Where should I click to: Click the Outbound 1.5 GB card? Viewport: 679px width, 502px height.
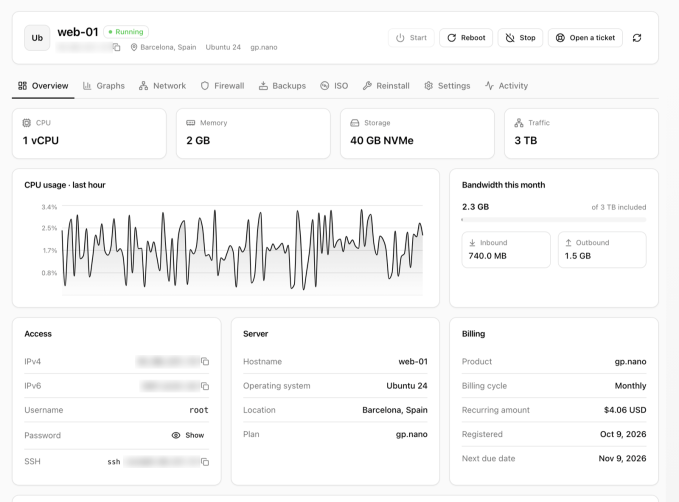click(602, 249)
